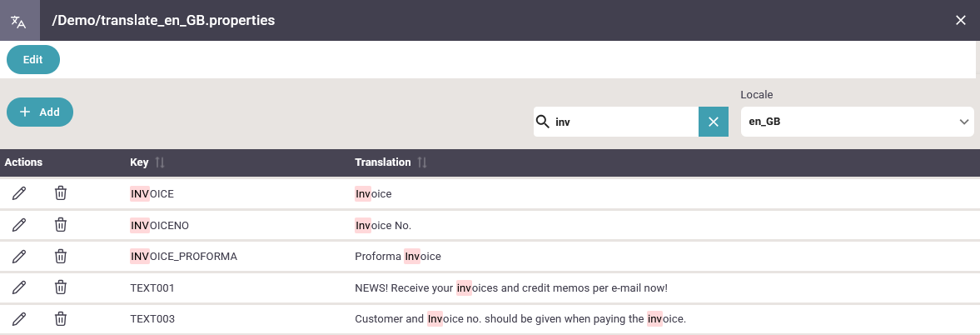Edit the TEXT001 entry
This screenshot has width=980, height=335.
pyautogui.click(x=19, y=287)
